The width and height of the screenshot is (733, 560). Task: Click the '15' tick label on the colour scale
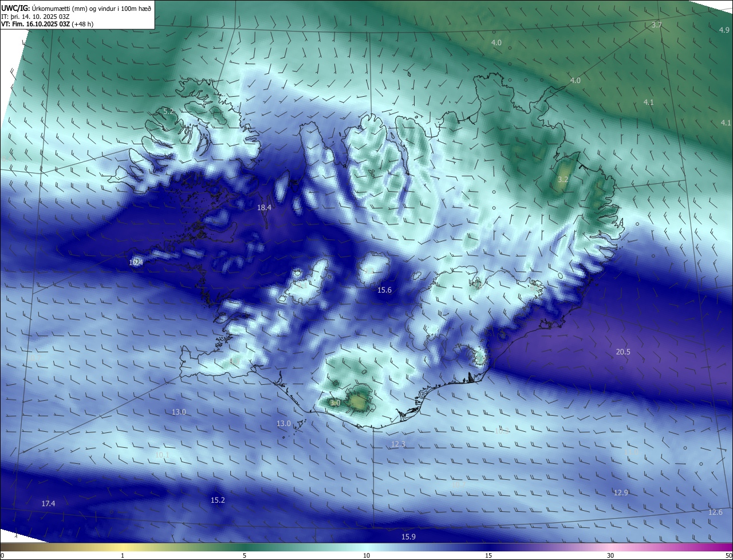click(x=488, y=555)
